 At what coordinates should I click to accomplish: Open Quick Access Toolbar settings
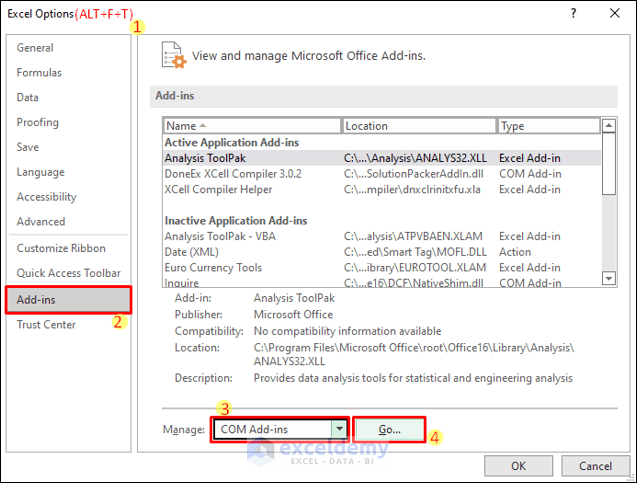tap(68, 273)
